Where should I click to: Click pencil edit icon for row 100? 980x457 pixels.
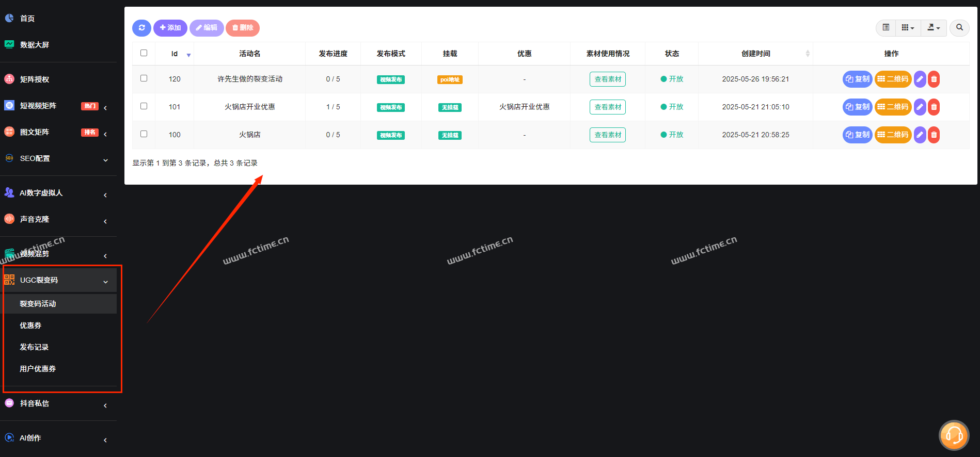(920, 135)
